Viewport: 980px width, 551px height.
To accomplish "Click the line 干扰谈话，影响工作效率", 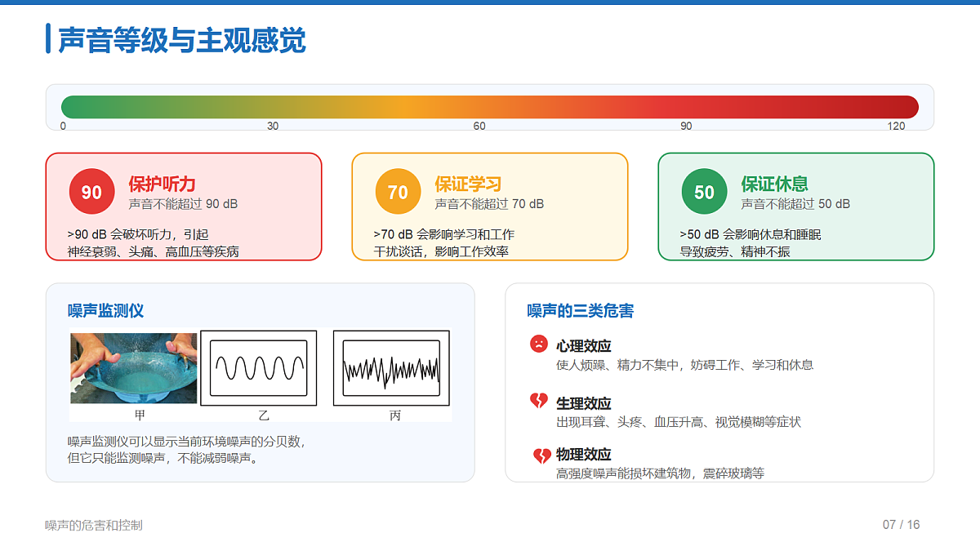I will 441,251.
